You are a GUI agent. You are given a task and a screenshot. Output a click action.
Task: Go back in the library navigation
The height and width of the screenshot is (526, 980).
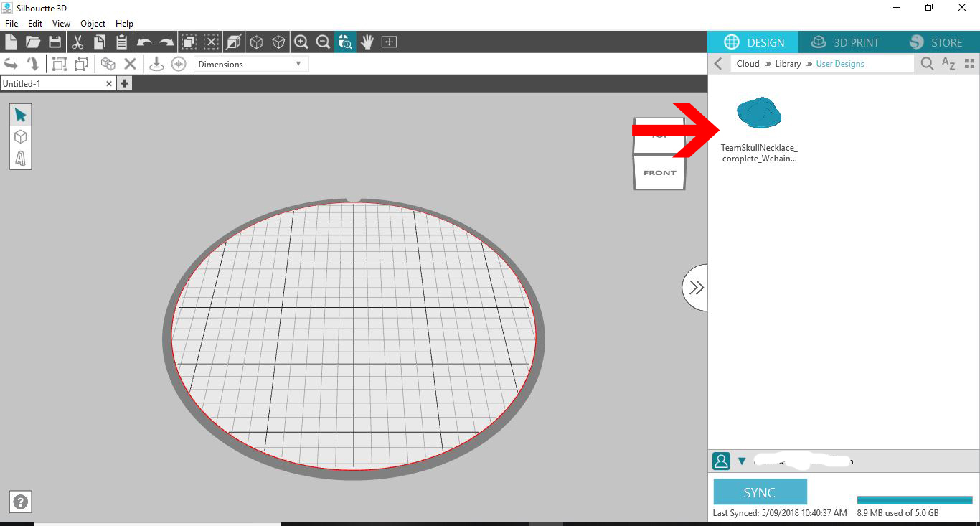point(718,64)
